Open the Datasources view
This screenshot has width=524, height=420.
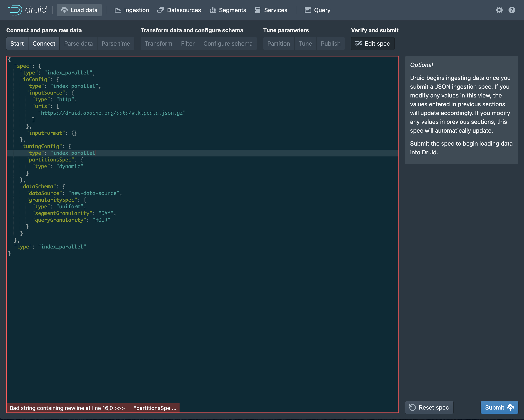click(x=179, y=10)
